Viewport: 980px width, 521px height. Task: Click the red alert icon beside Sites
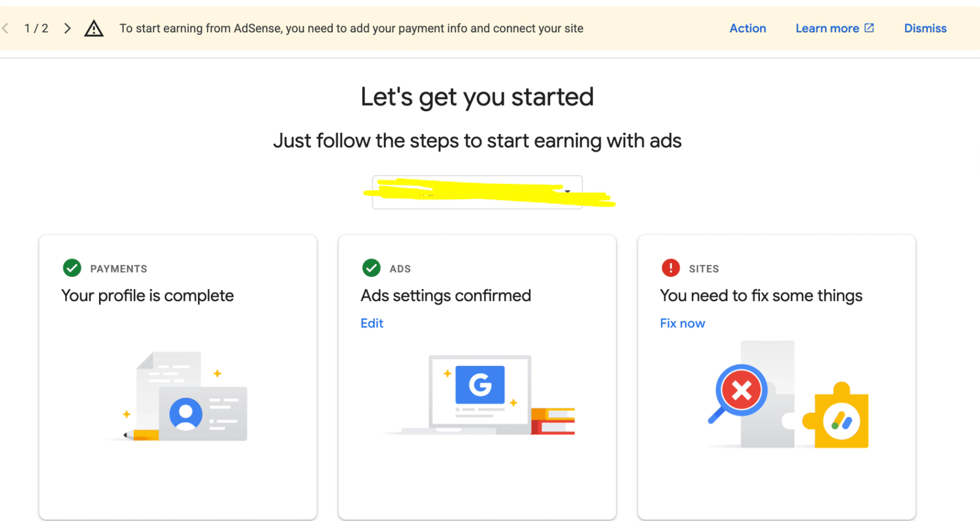671,268
